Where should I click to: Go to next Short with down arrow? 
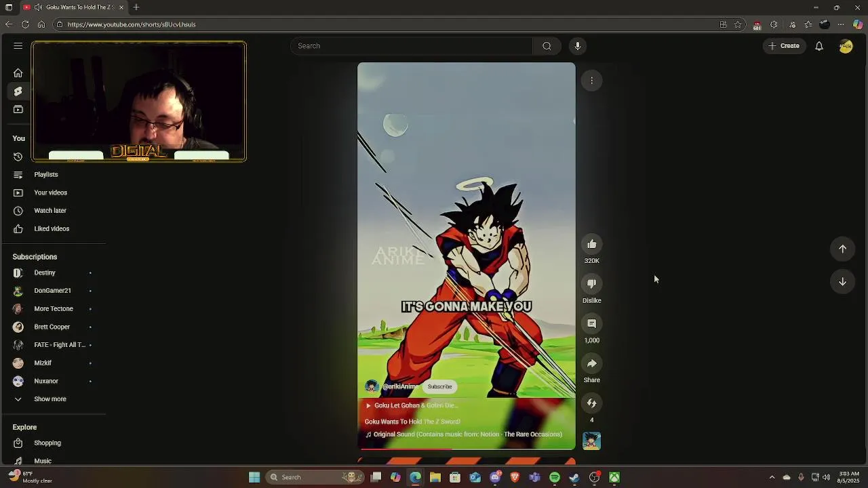[842, 282]
